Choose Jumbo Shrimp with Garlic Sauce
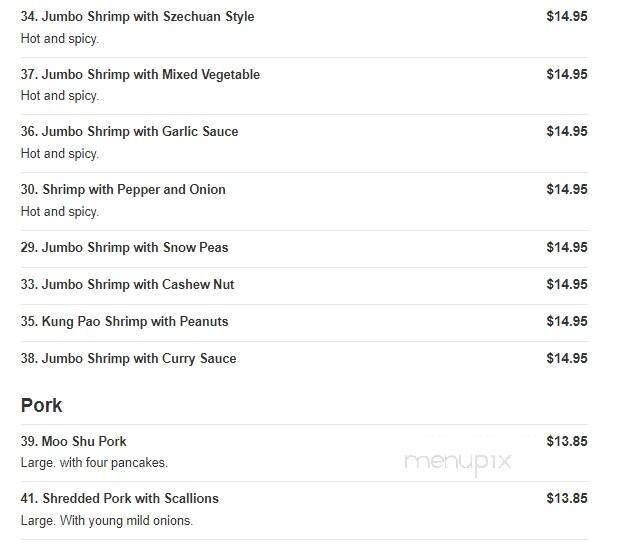The image size is (637, 544). click(x=129, y=132)
